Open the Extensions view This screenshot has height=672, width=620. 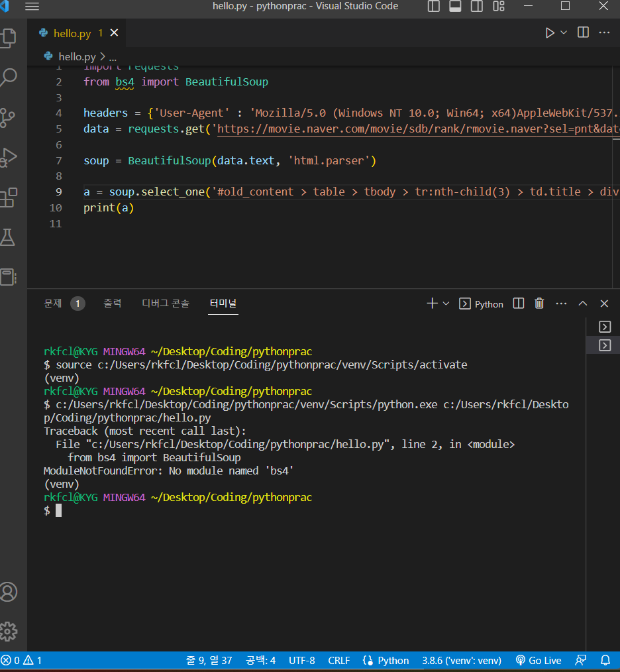coord(9,197)
